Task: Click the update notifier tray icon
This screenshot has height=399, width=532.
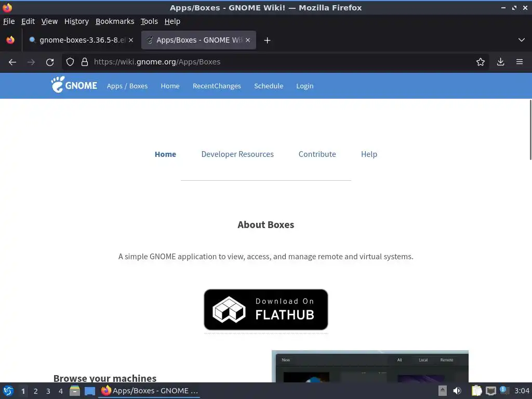Action: [x=504, y=390]
